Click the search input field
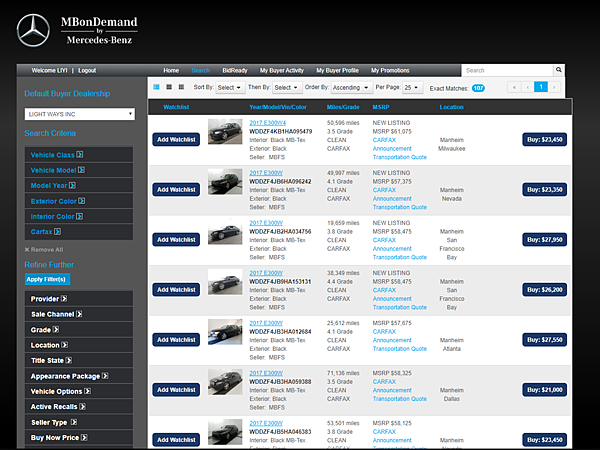This screenshot has width=600, height=450. pyautogui.click(x=507, y=70)
